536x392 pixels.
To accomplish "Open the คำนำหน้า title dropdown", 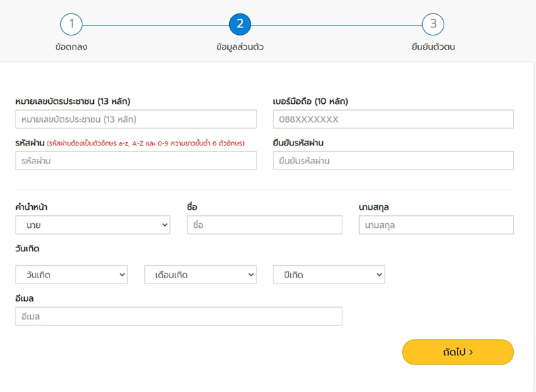I will 92,225.
